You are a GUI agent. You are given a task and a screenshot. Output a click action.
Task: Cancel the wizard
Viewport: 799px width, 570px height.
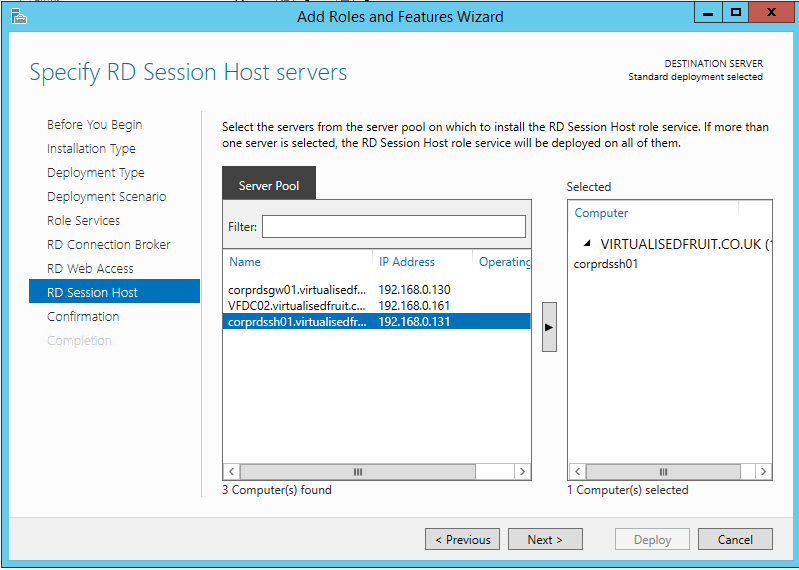[735, 539]
